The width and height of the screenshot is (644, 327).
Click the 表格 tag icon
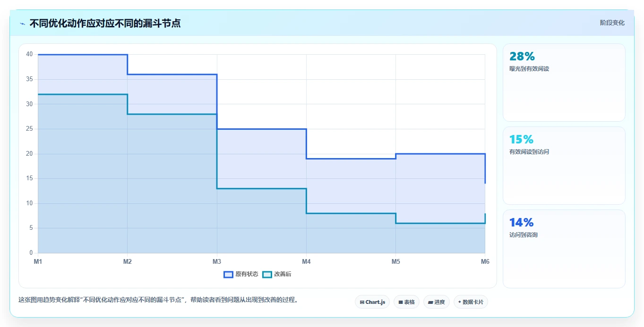pyautogui.click(x=401, y=302)
